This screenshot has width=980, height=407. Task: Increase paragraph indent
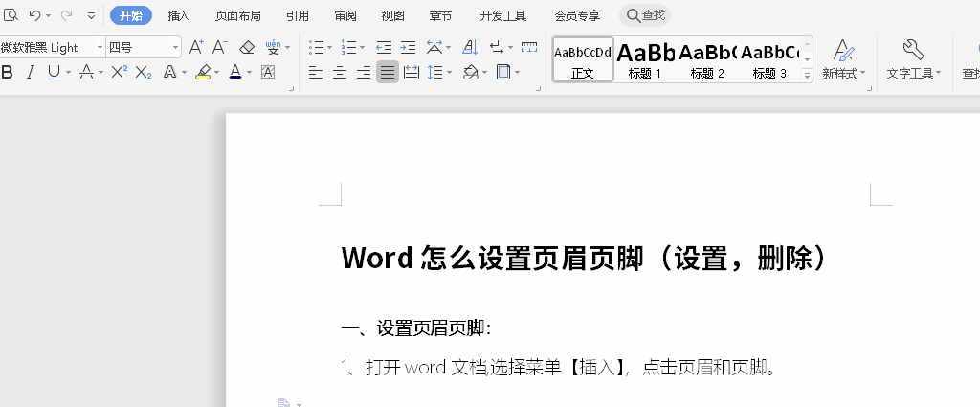click(x=408, y=47)
